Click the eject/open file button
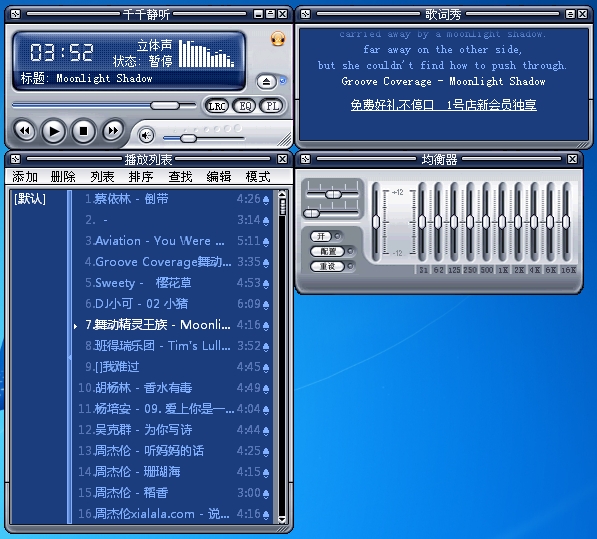The width and height of the screenshot is (597, 539). pyautogui.click(x=266, y=81)
